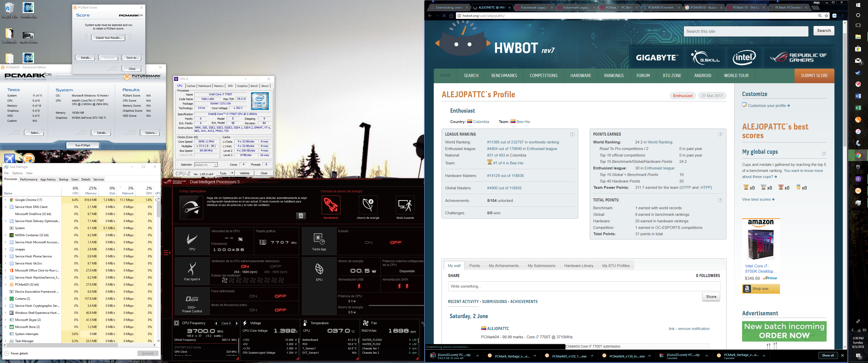
Task: Collapse Task Manager with Fewer details
Action: [16, 354]
